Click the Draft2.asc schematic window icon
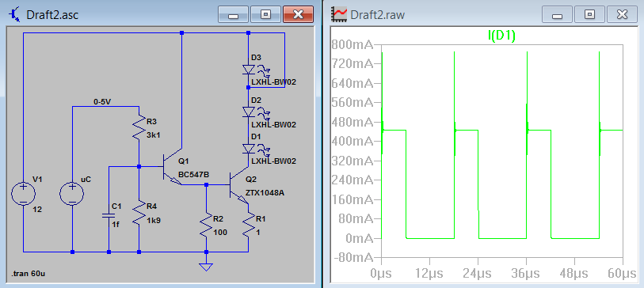Viewport: 644px width, 288px height. click(15, 14)
